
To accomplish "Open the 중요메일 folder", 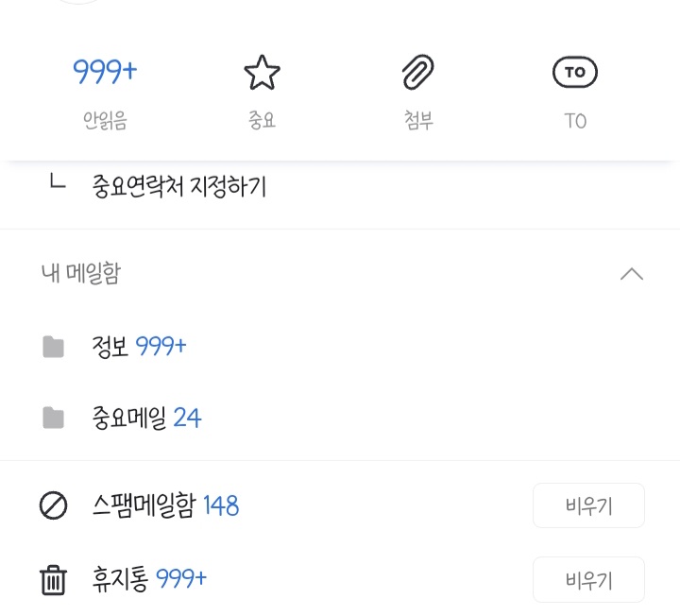I will [x=131, y=418].
